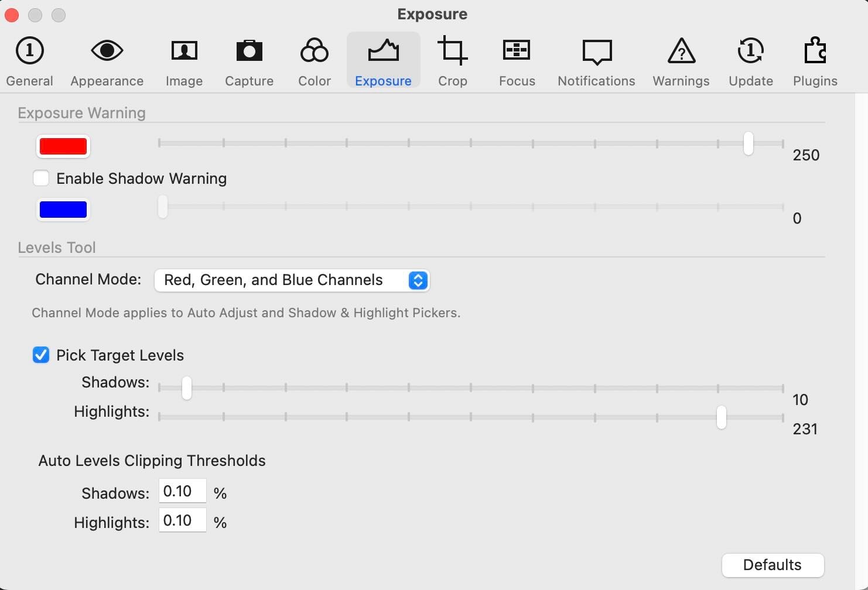Uncheck Pick Target Levels

pos(41,355)
